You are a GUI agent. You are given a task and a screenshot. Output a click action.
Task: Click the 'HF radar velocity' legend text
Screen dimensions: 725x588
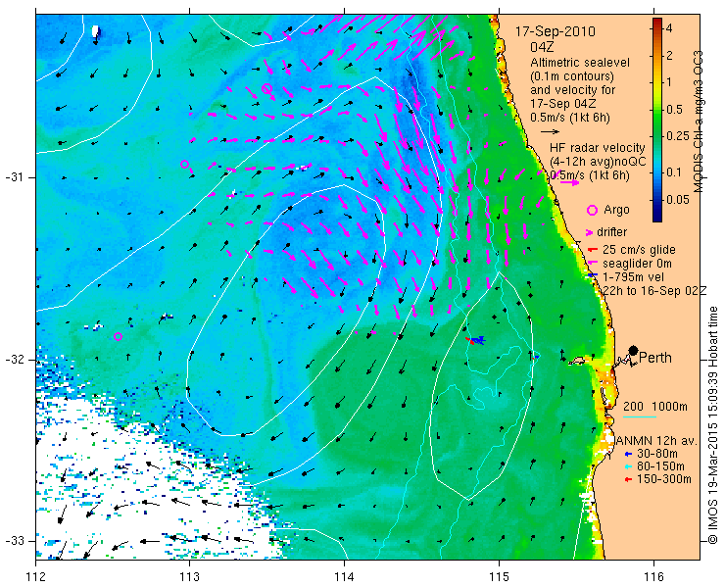(x=598, y=148)
